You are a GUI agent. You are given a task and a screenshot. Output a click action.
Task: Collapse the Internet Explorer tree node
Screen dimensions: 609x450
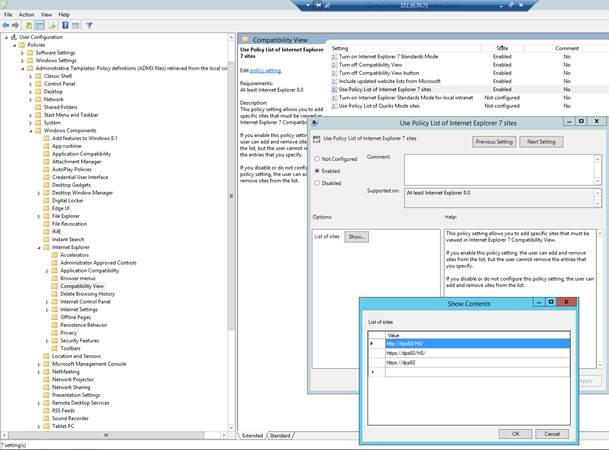39,247
